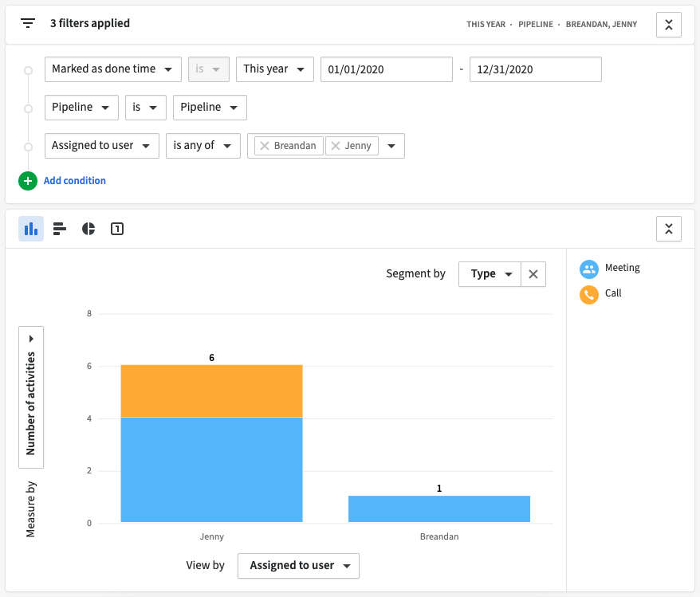
Task: Remove Breandan from user filter
Action: click(x=264, y=146)
